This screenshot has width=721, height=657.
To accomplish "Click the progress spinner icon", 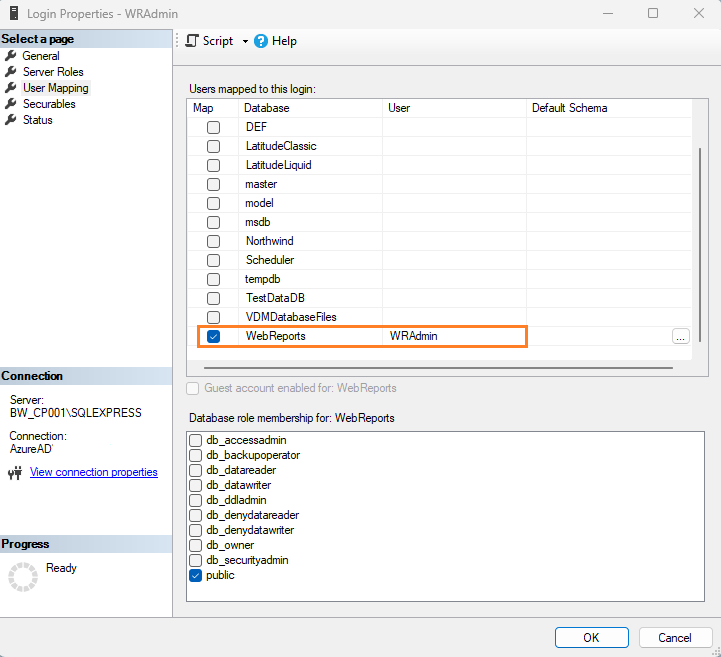I will point(23,577).
